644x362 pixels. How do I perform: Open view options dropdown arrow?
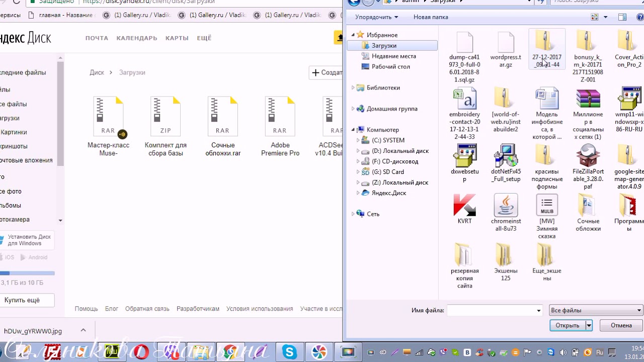click(605, 17)
